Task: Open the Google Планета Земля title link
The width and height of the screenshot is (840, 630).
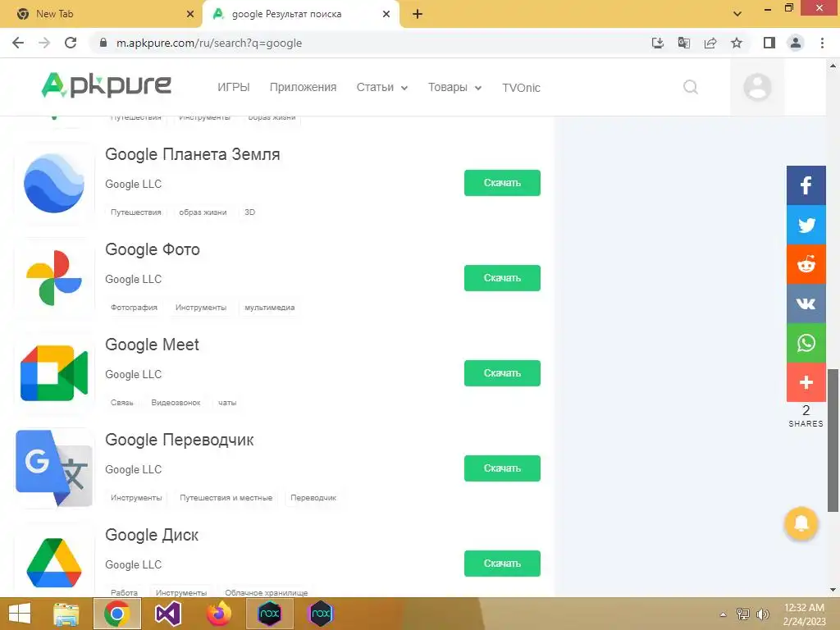Action: coord(192,154)
